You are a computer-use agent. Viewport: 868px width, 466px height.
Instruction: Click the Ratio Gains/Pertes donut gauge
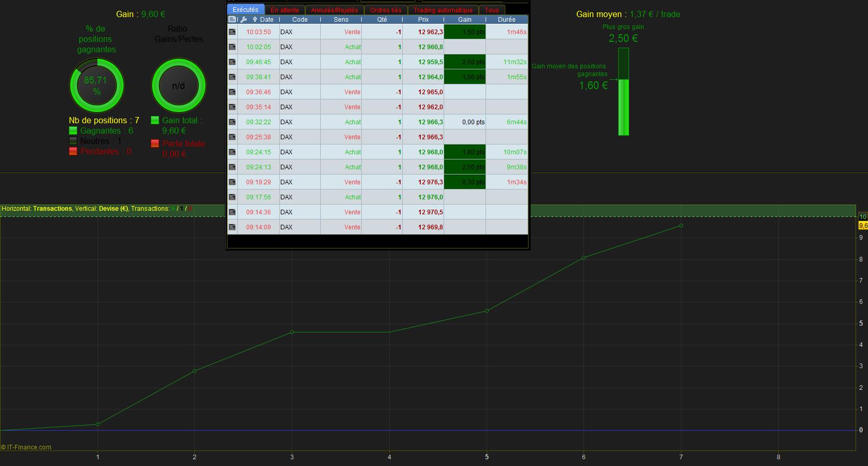point(178,85)
